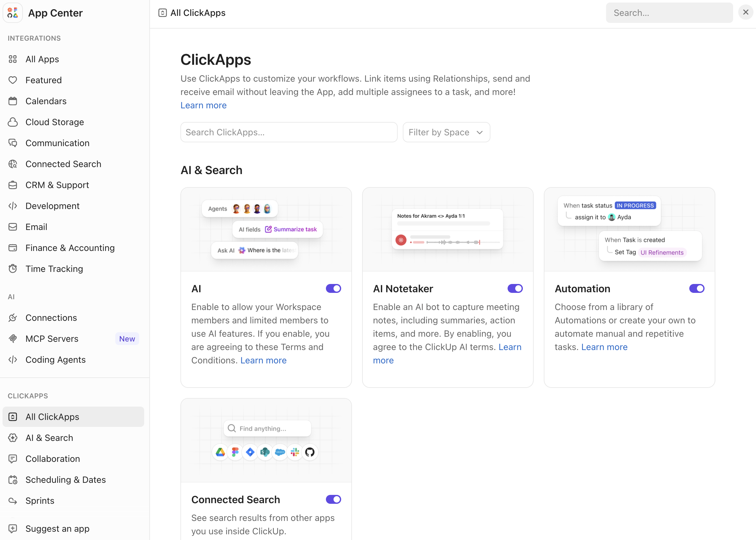
Task: Select the Time Tracking stopwatch icon
Action: coord(13,269)
